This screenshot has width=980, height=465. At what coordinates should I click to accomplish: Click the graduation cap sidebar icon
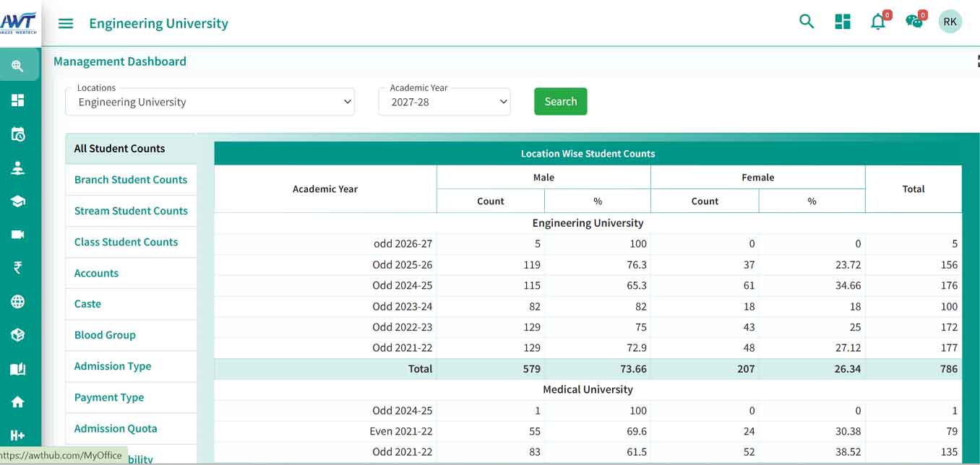tap(18, 201)
